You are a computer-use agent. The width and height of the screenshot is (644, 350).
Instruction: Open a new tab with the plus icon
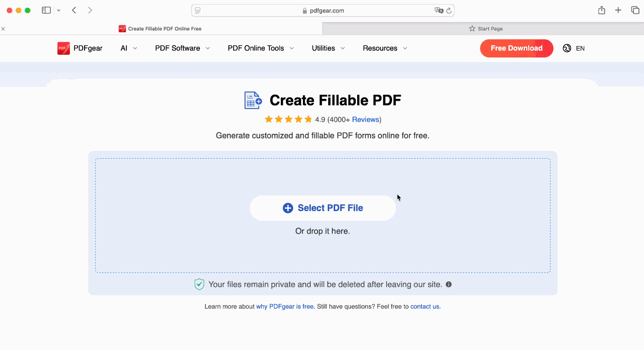(618, 10)
